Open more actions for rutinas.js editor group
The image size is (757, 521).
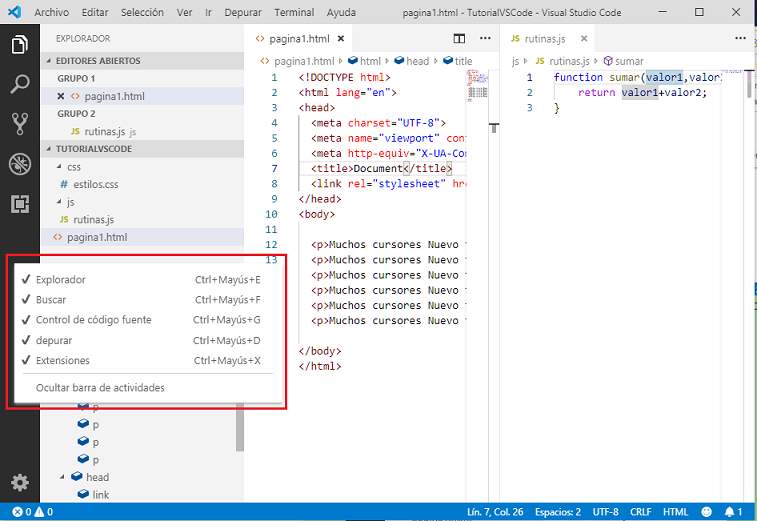pos(740,38)
